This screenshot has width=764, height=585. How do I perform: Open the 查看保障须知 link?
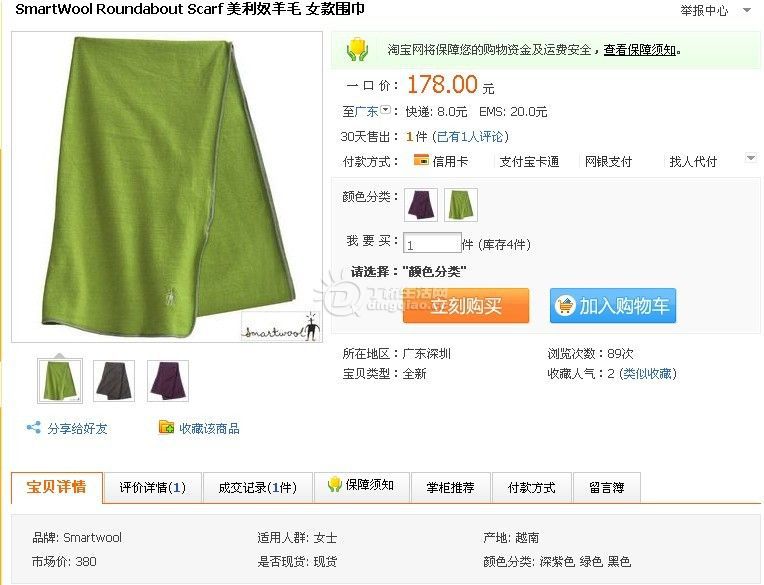click(x=640, y=50)
